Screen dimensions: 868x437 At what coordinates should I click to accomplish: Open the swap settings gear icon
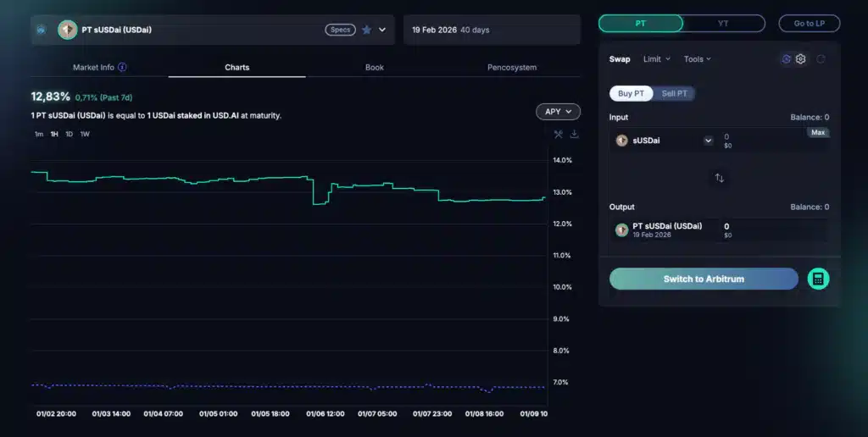click(x=800, y=59)
